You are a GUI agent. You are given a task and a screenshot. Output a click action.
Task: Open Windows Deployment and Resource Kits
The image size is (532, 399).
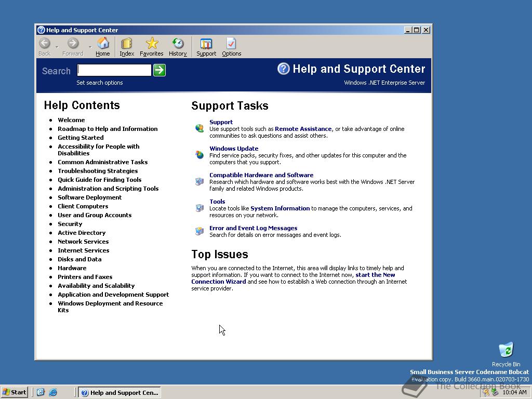pos(110,307)
